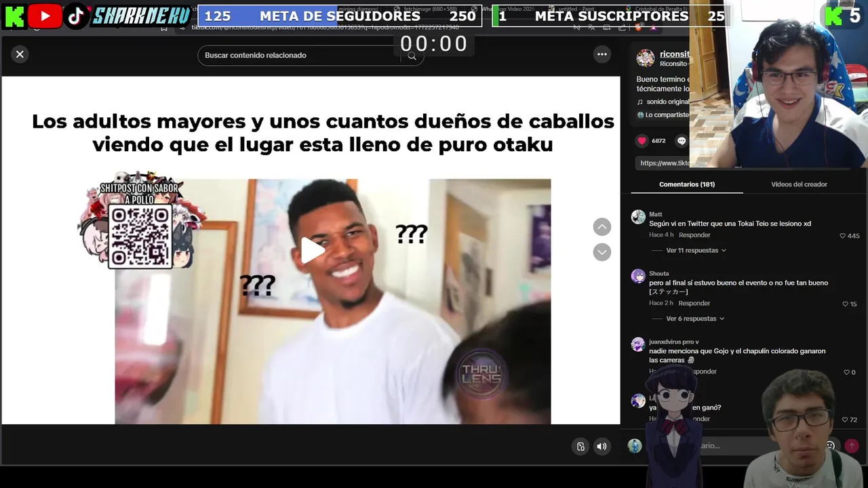This screenshot has width=868, height=488.
Task: Open avatar of the comment with 72 likes
Action: point(638,401)
